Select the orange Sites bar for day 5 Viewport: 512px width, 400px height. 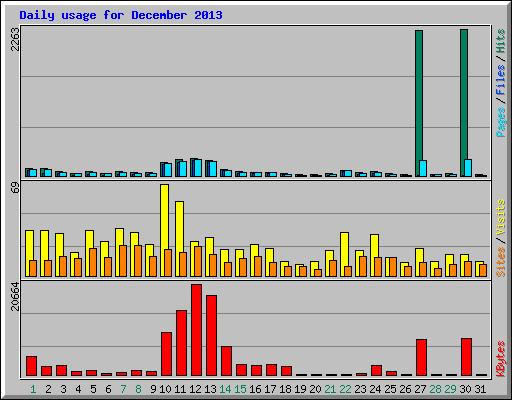pyautogui.click(x=93, y=262)
